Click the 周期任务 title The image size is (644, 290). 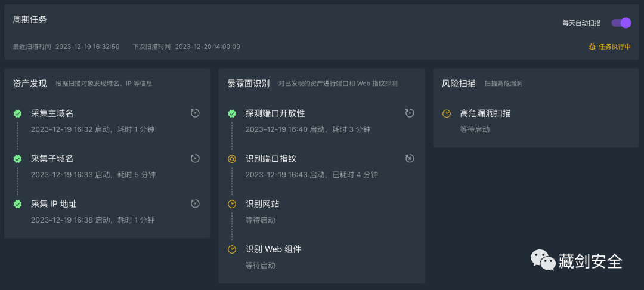pos(30,20)
